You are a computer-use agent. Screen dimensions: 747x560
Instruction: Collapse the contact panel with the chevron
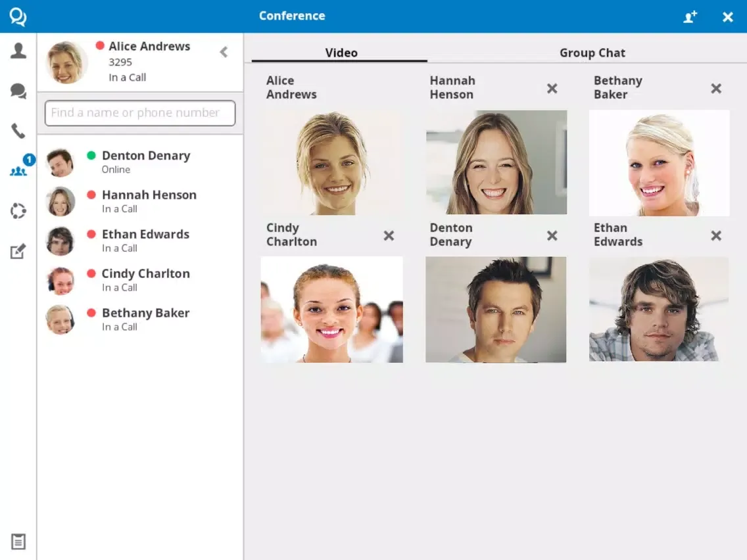pyautogui.click(x=224, y=52)
